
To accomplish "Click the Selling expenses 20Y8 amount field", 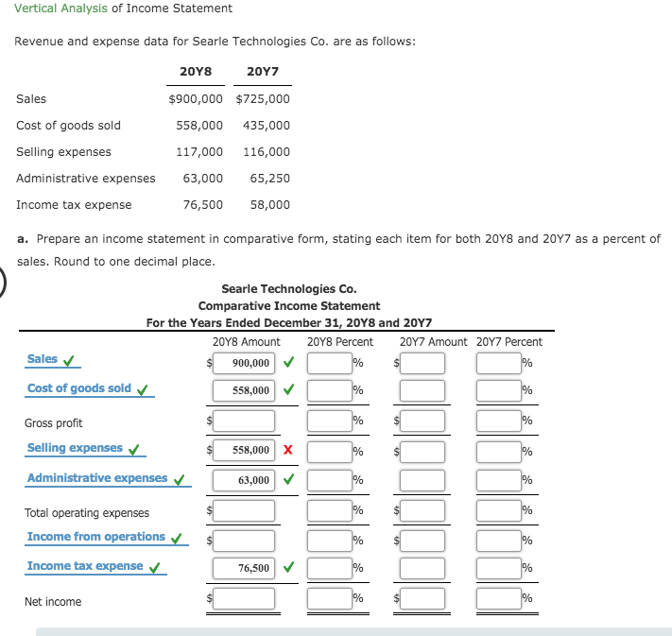I will [x=244, y=450].
